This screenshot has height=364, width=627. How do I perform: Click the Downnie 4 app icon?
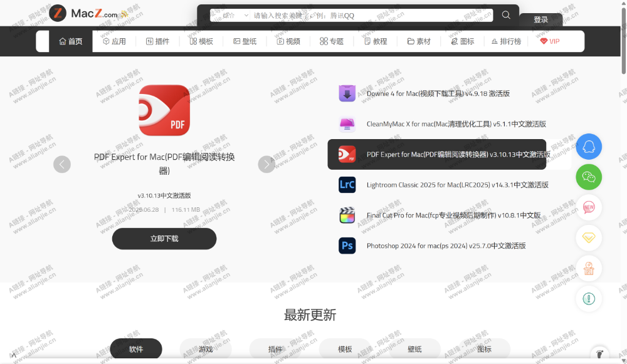pos(347,93)
